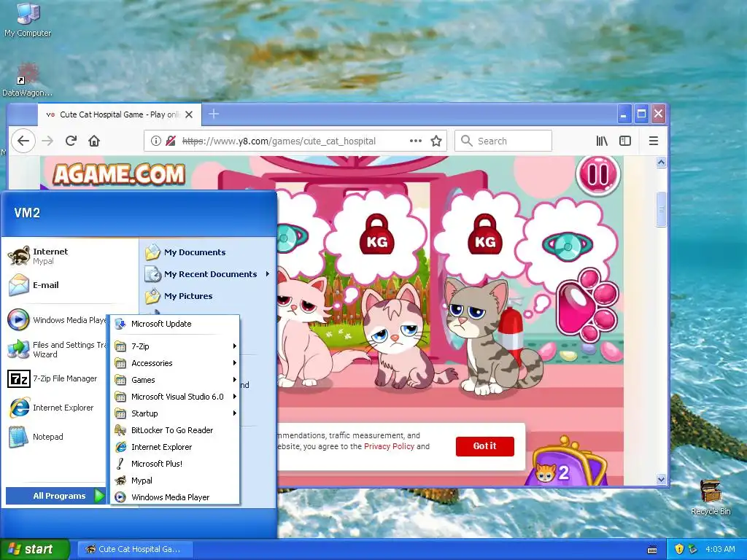Switch to Cute Cat Hospital taskbar button
This screenshot has width=747, height=560.
coord(135,549)
